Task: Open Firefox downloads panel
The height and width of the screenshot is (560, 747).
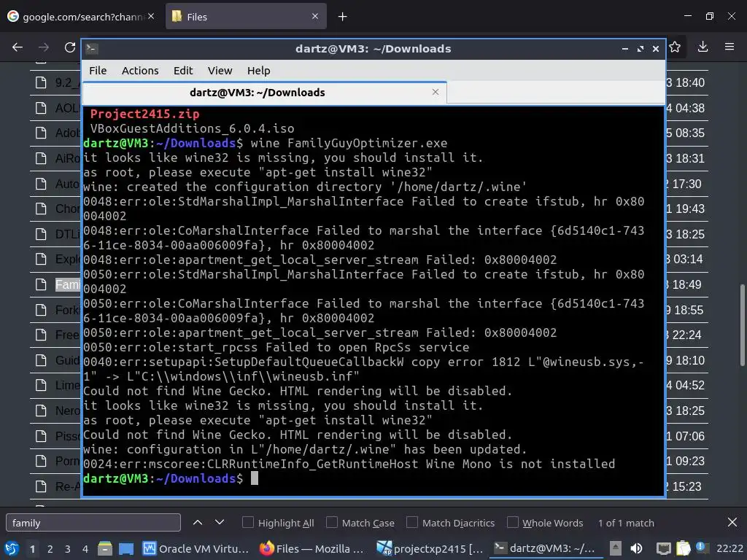Action: [x=703, y=47]
